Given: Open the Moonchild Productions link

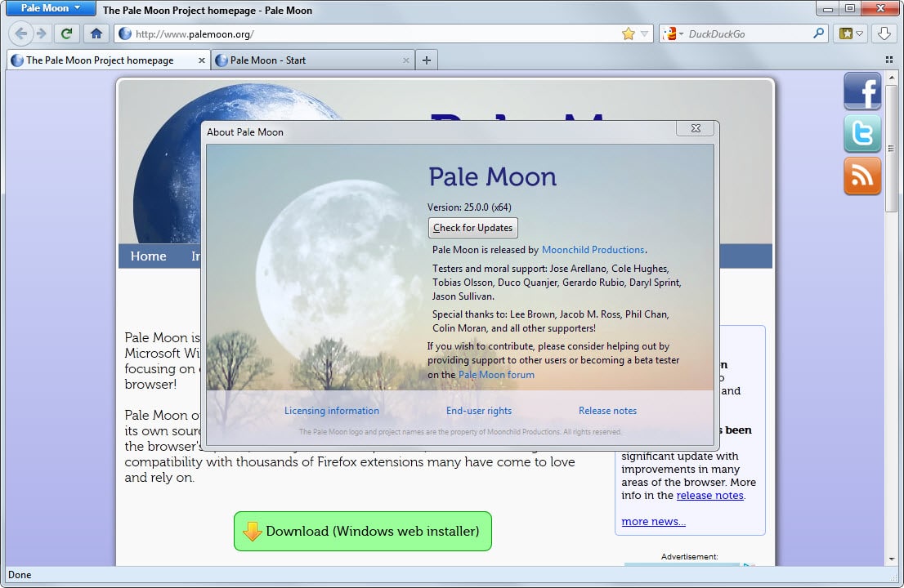Looking at the screenshot, I should [x=593, y=249].
